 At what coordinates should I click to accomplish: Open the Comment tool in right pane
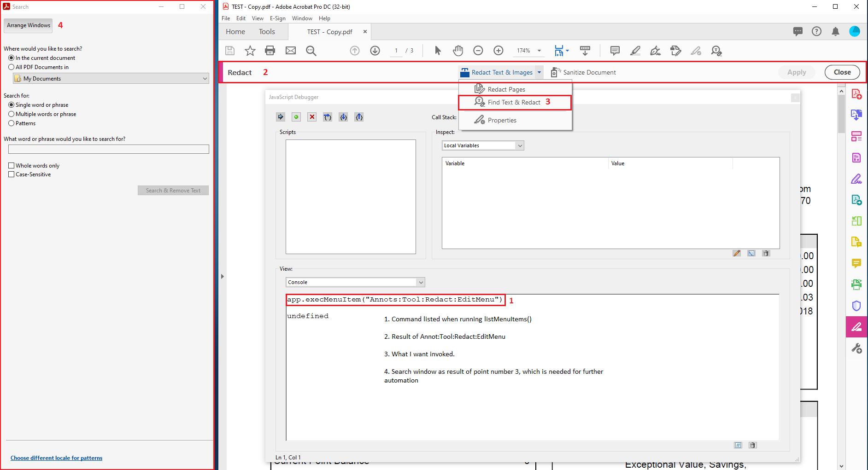point(856,263)
